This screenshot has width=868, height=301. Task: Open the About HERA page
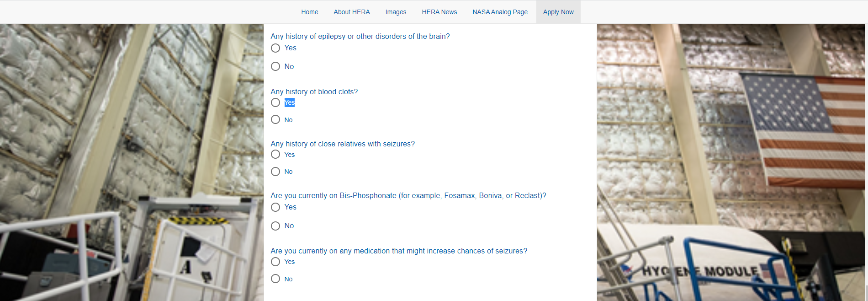click(x=351, y=12)
